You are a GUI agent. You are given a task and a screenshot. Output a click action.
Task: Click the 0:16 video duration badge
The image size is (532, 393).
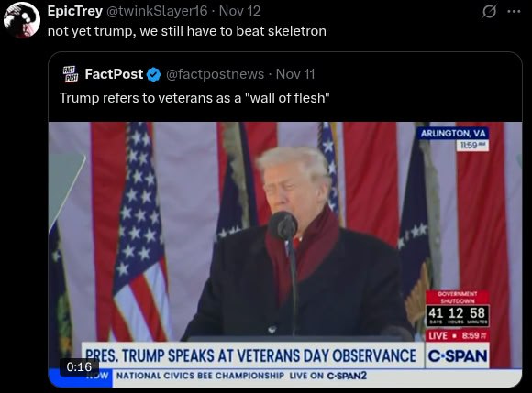click(79, 367)
